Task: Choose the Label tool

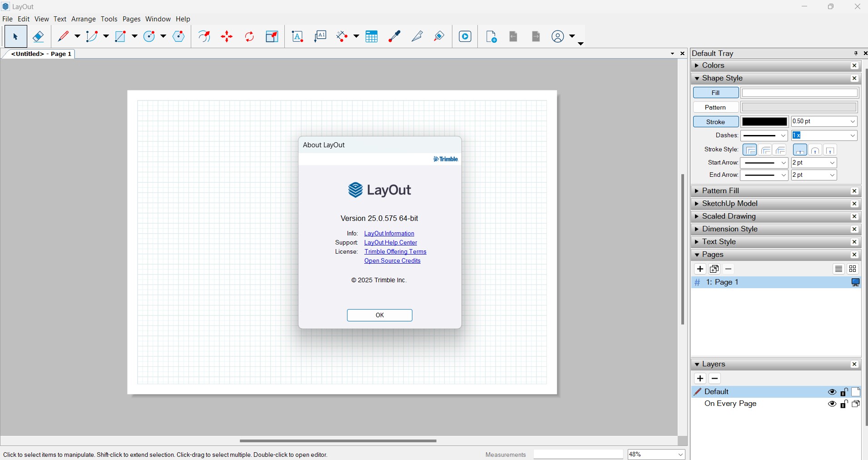Action: 320,36
